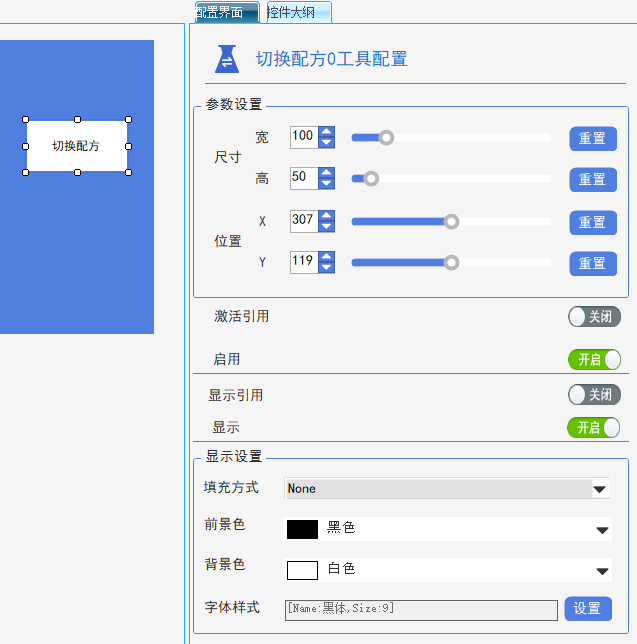Increase X position with up arrow
The image size is (637, 644).
point(327,216)
